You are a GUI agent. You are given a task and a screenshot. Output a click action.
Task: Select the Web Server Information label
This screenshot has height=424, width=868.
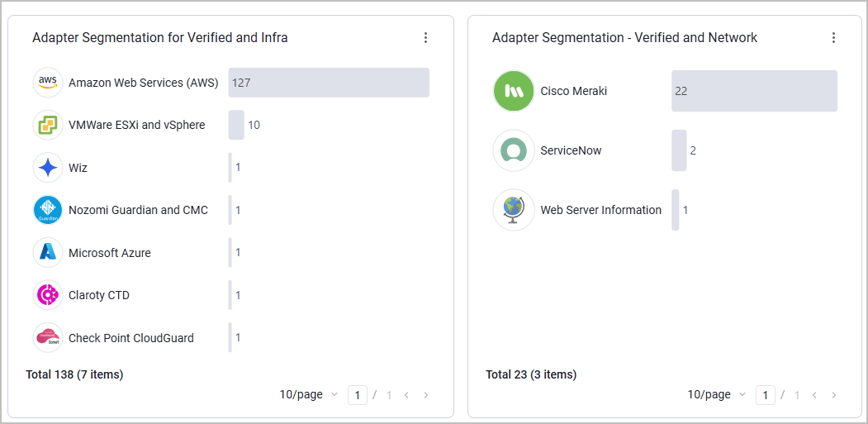point(600,210)
